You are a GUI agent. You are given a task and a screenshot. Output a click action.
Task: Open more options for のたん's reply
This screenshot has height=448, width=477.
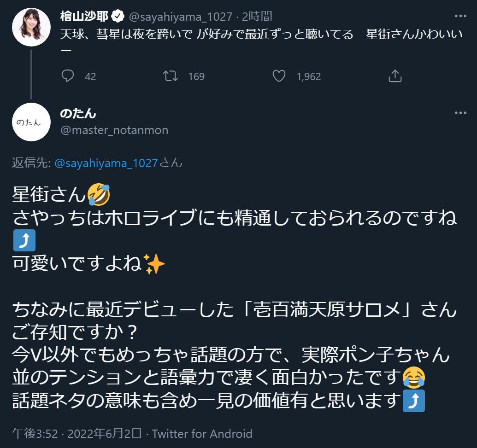(x=461, y=113)
